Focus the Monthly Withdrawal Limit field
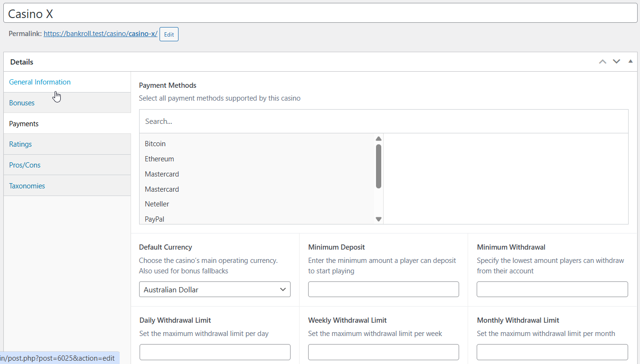640x364 pixels. pos(552,352)
